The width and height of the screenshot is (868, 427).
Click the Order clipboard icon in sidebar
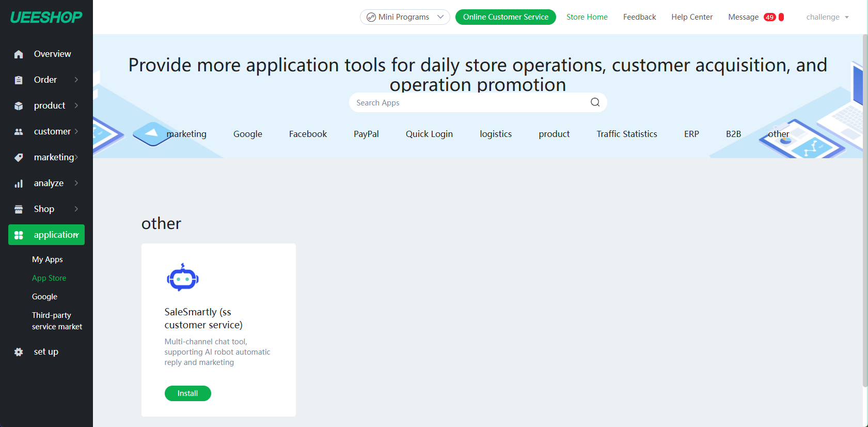19,80
